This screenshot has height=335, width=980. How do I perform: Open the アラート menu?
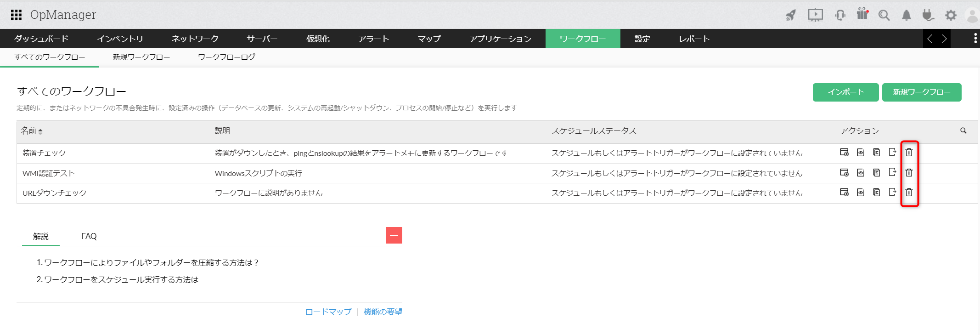[373, 39]
